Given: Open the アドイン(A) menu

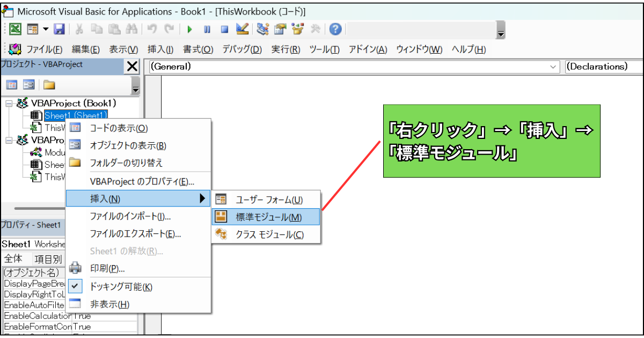Looking at the screenshot, I should pyautogui.click(x=368, y=49).
